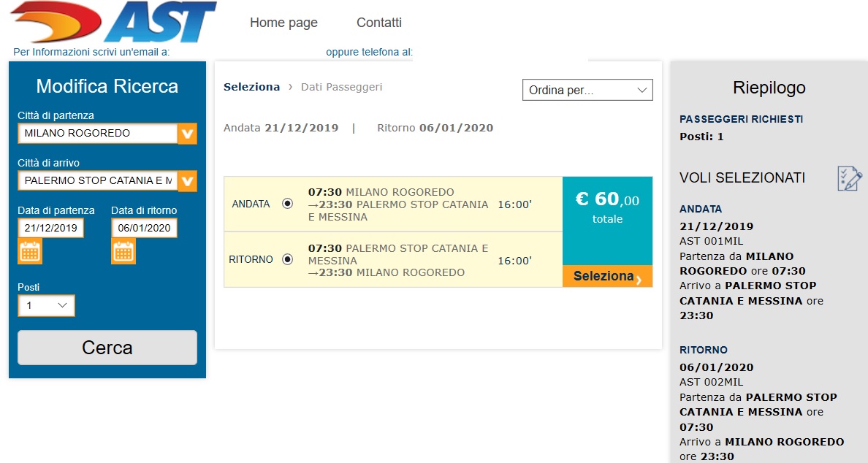Open the Home page menu item
Screen dimensions: 868x463
pos(283,23)
